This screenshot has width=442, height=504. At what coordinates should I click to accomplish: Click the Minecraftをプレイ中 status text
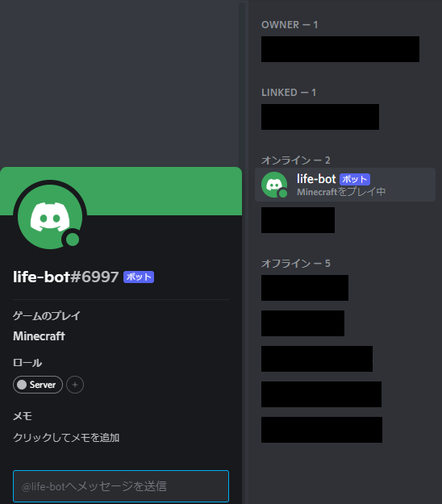tap(341, 192)
